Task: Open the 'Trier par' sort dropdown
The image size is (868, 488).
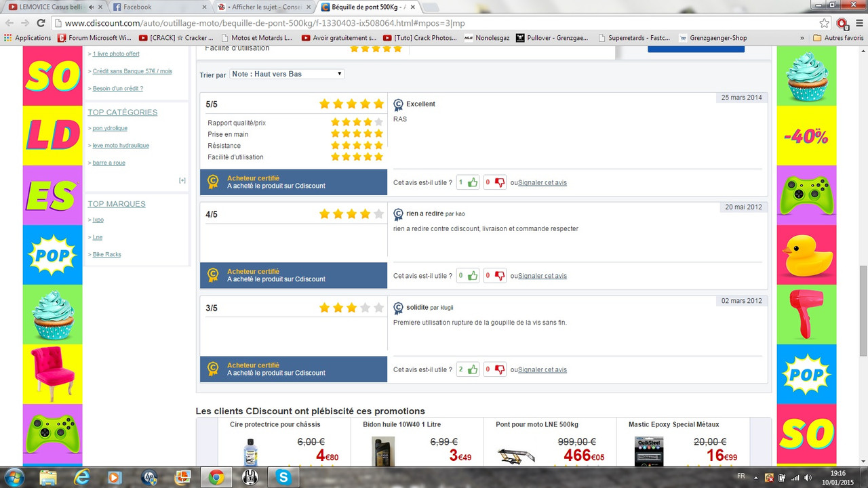Action: coord(287,74)
